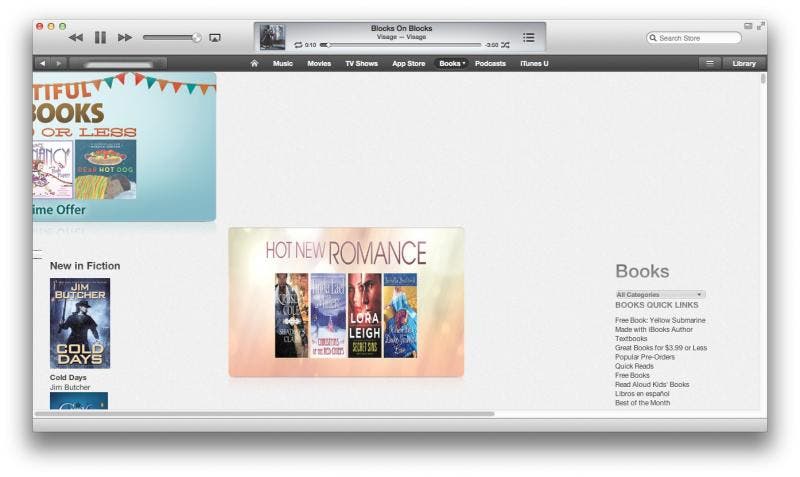Switch to the mini player icon
Viewport: 800px width, 477px height.
click(x=748, y=26)
